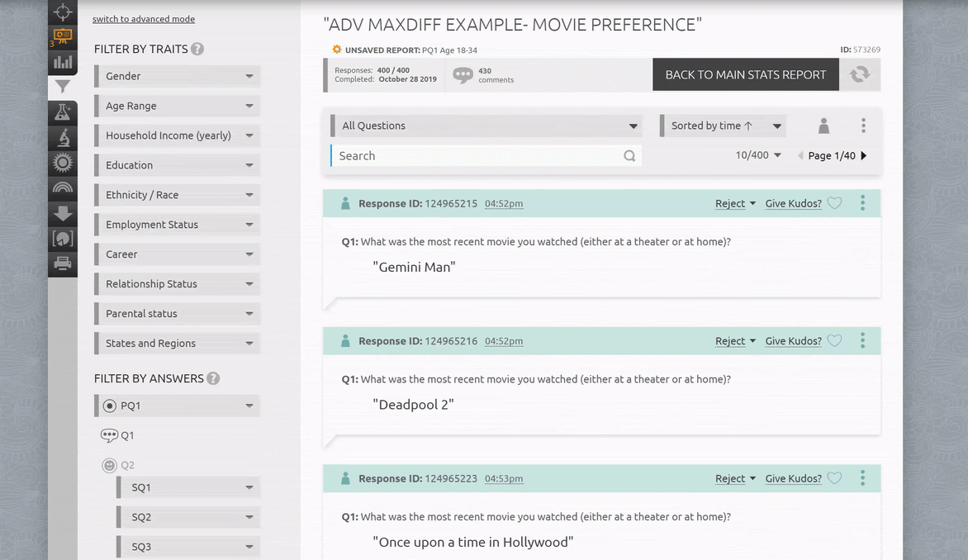968x560 pixels.
Task: Click Q1 speech bubble filter icon
Action: point(109,435)
